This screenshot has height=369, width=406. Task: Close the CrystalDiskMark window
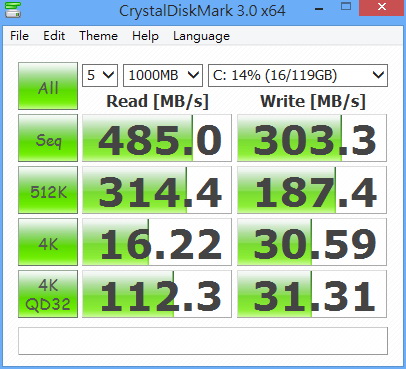[x=382, y=7]
